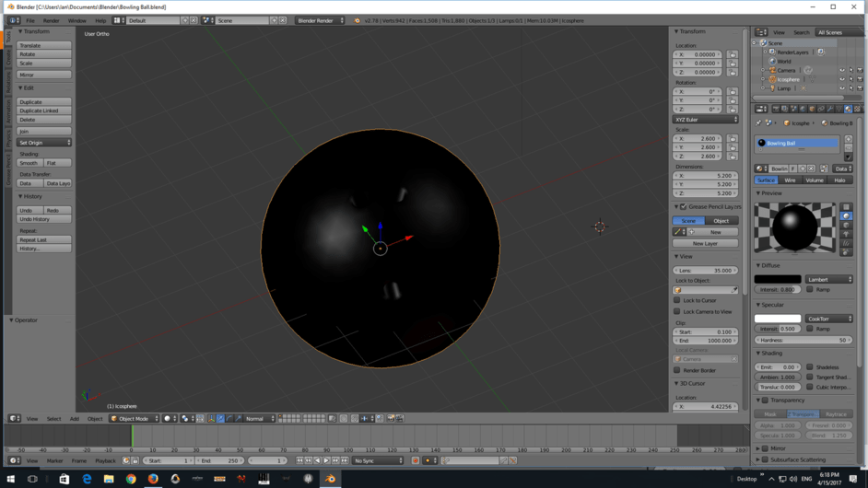The image size is (868, 488).
Task: Click the Duplicate Linked button
Action: click(44, 110)
